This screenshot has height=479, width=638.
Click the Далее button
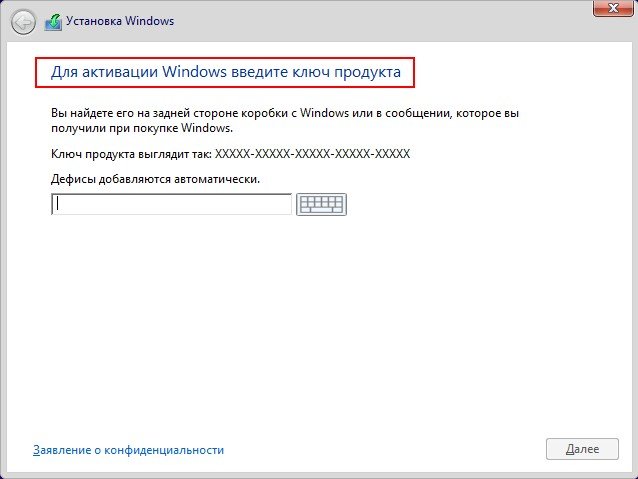pyautogui.click(x=582, y=449)
